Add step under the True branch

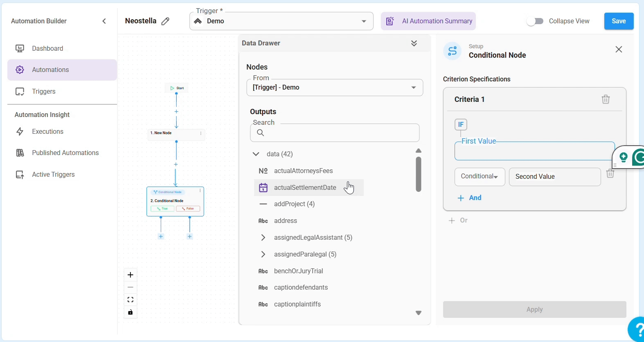tap(161, 236)
